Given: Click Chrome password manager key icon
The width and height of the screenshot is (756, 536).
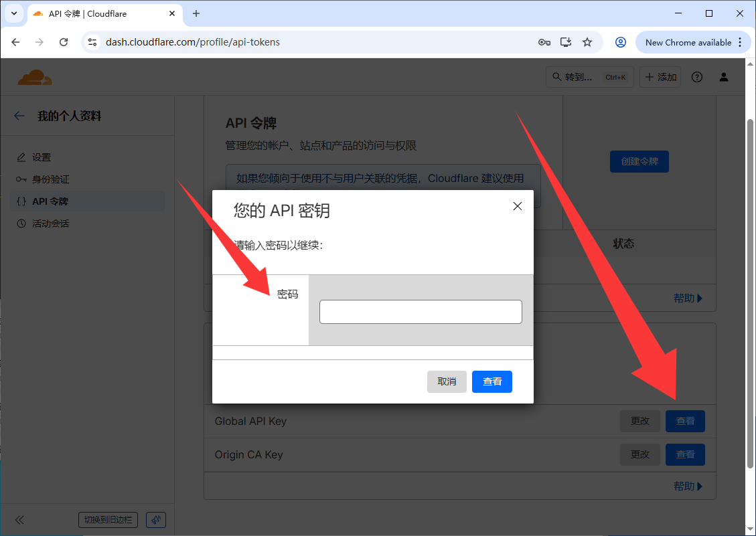Looking at the screenshot, I should (x=544, y=42).
